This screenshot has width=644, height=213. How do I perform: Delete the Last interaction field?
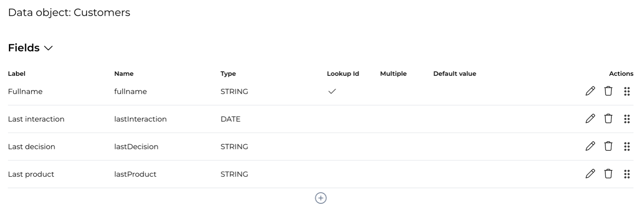[608, 119]
